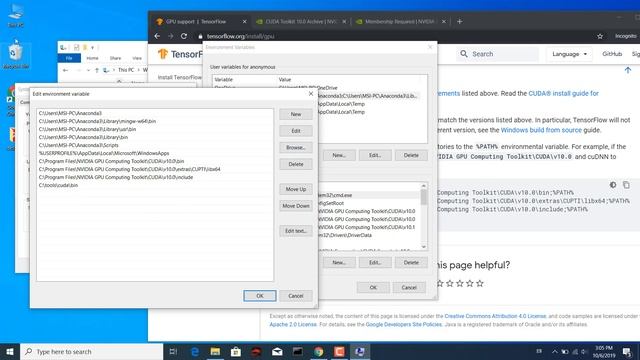Click the taskbar search box
This screenshot has height=360, width=640.
pyautogui.click(x=91, y=351)
